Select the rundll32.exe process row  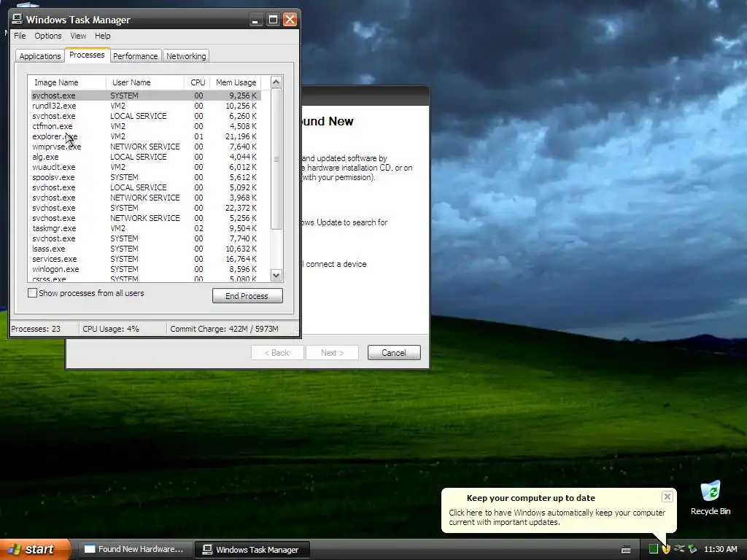[x=145, y=106]
